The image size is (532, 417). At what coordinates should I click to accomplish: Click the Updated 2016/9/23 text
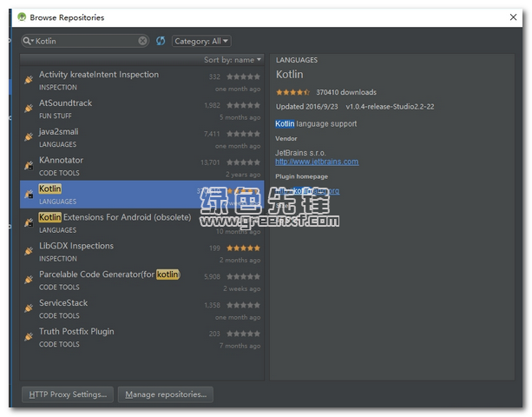[306, 107]
